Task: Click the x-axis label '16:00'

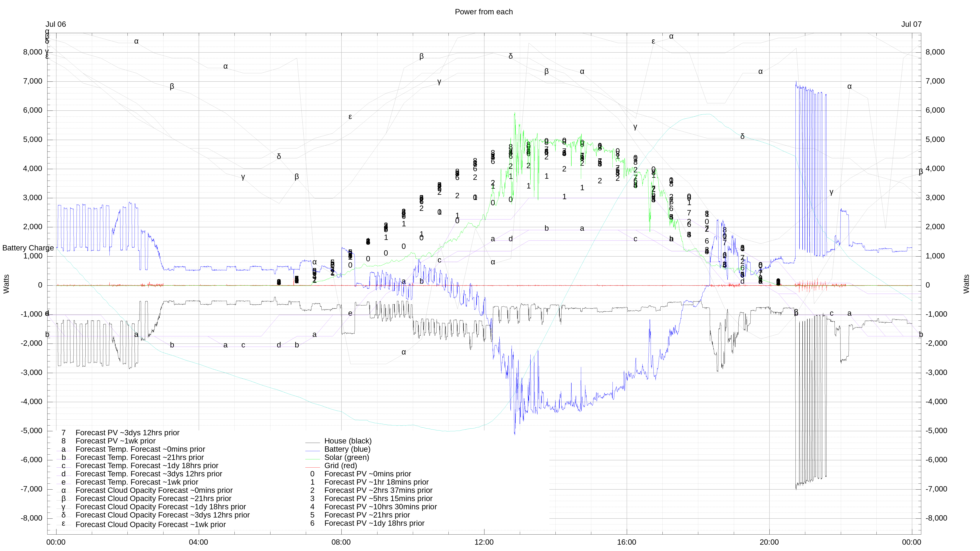Action: point(627,542)
